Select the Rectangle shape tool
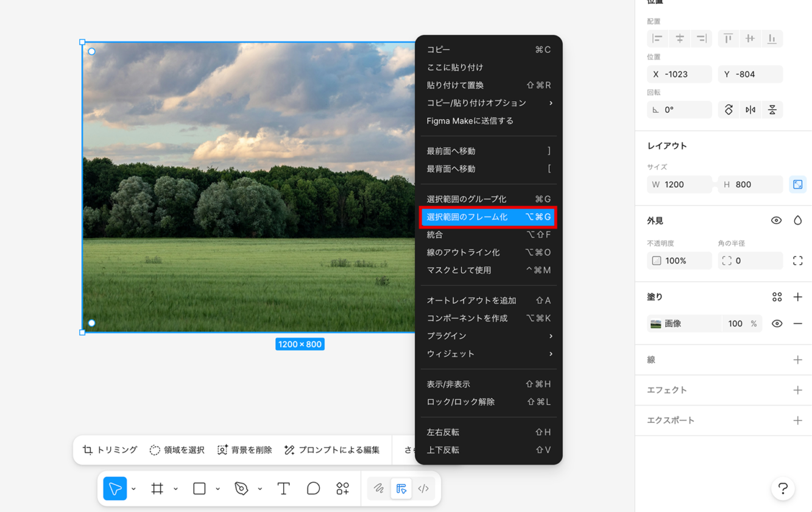 pyautogui.click(x=199, y=488)
